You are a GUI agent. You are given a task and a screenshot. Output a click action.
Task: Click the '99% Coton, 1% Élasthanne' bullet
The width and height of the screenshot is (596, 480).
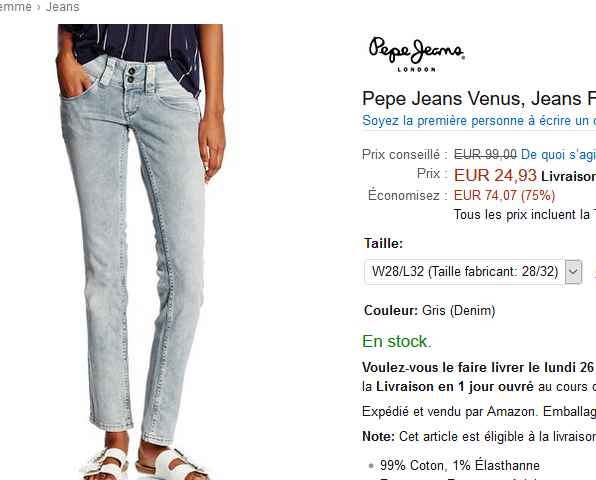pos(460,465)
